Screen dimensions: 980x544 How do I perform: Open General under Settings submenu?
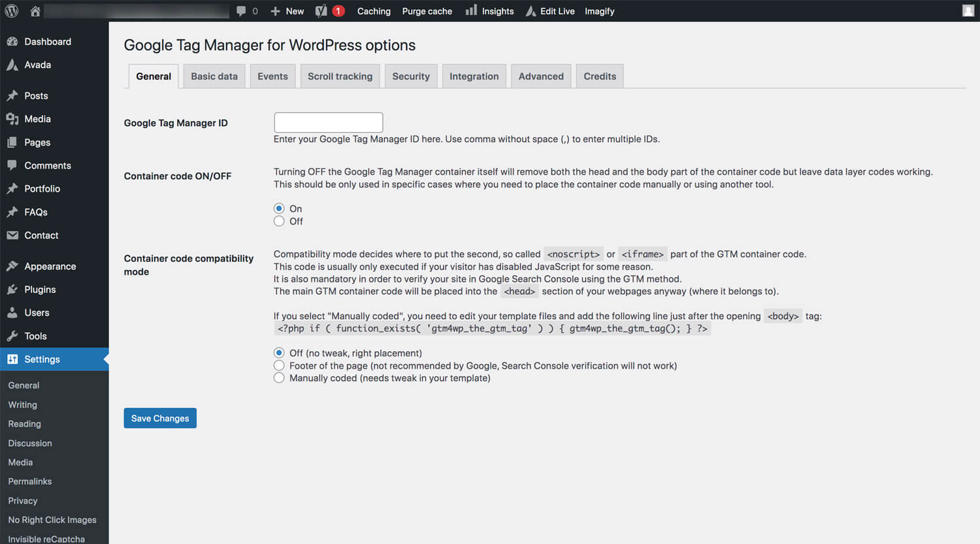(24, 386)
